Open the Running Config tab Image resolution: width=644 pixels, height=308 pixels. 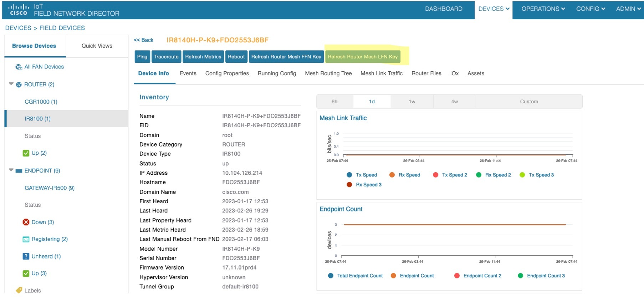[277, 74]
